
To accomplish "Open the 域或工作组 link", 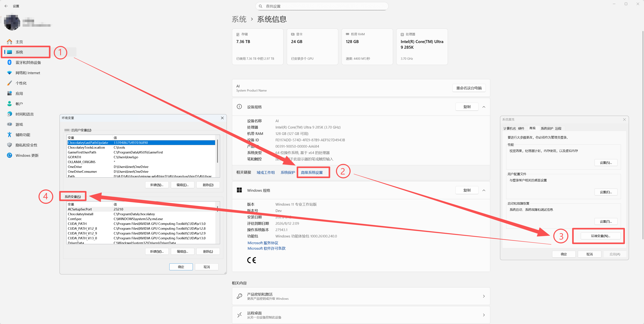I will pos(265,172).
